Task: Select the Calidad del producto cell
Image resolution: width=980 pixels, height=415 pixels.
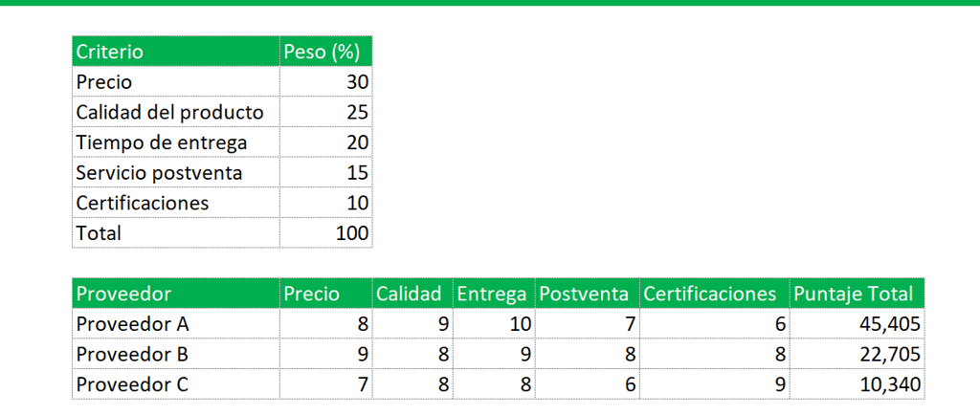Action: point(175,113)
